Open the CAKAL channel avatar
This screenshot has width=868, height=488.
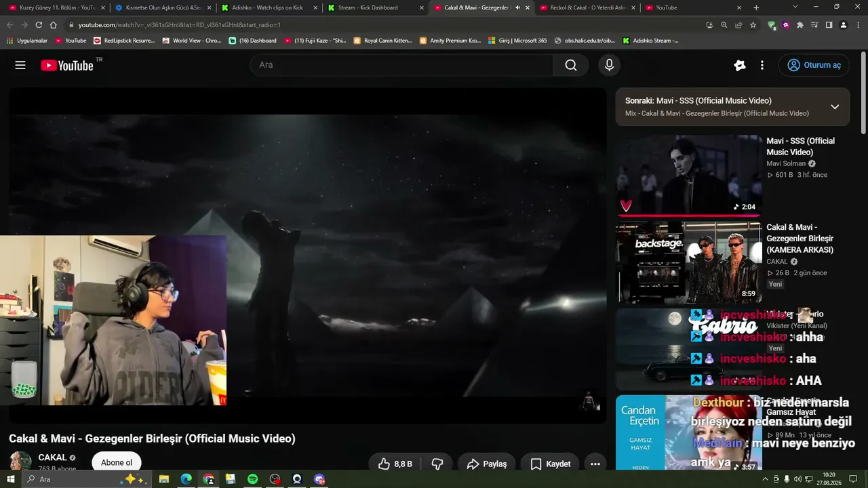tap(20, 462)
